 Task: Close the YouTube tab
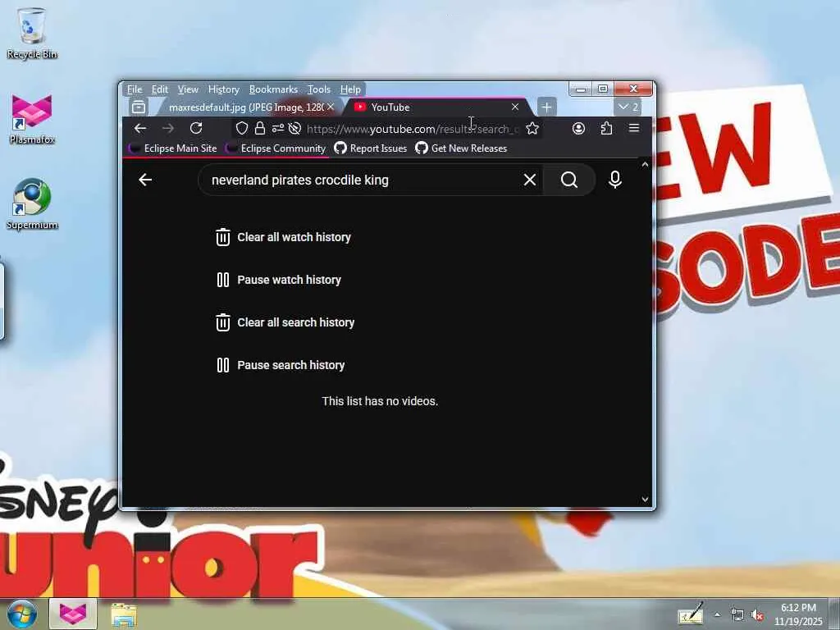coord(515,107)
